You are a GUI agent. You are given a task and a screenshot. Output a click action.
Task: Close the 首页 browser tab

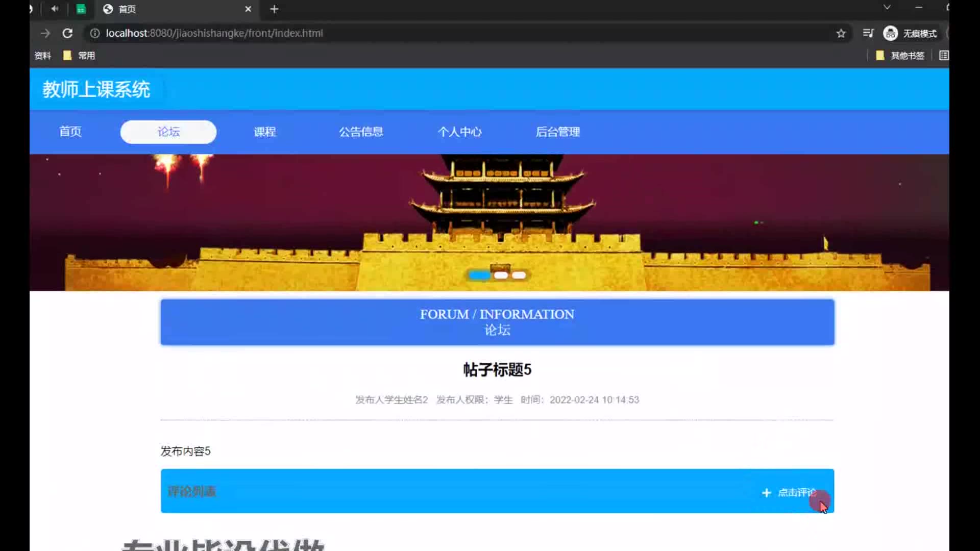tap(248, 9)
